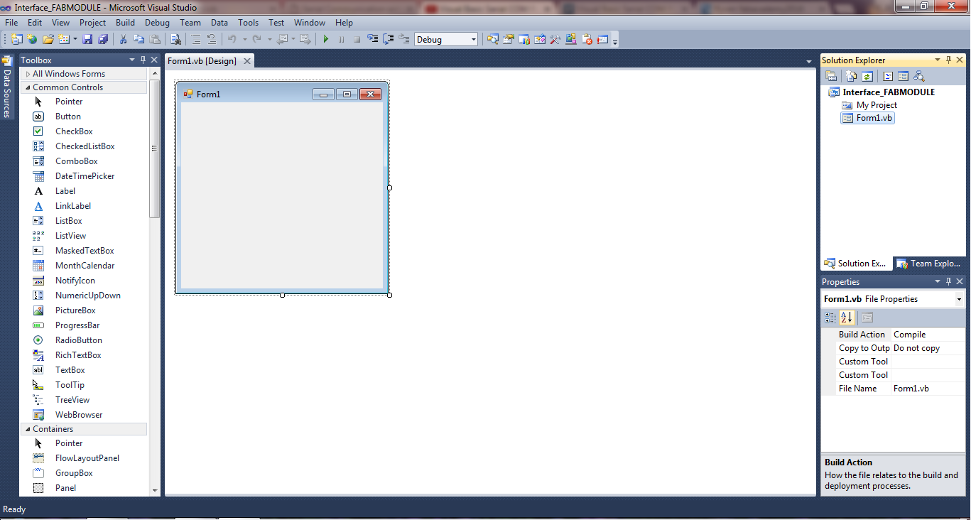Viewport: 971px width, 520px height.
Task: Click Categorized view icon in Properties panel
Action: point(830,318)
